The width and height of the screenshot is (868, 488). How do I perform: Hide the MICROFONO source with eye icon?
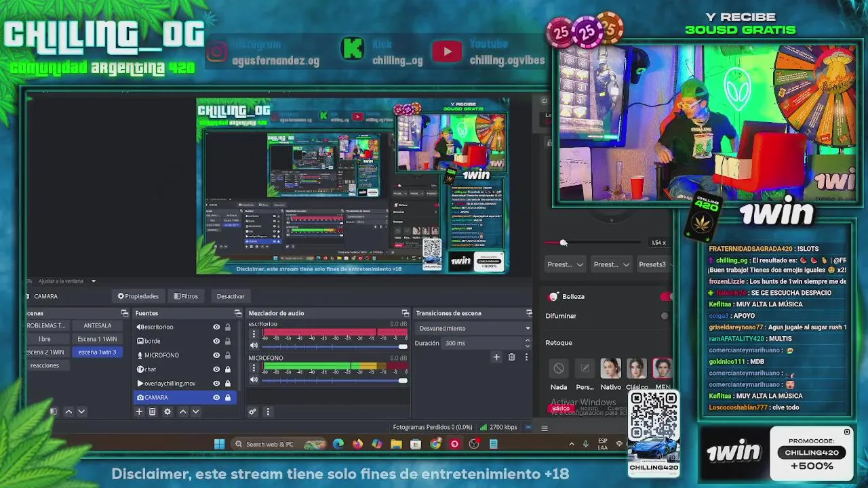coord(216,355)
